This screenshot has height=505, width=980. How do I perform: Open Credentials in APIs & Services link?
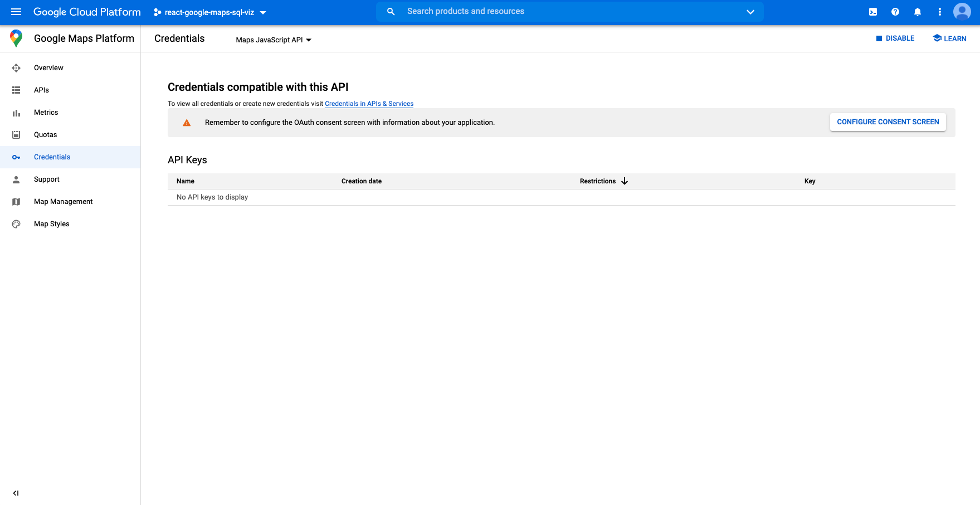(369, 104)
